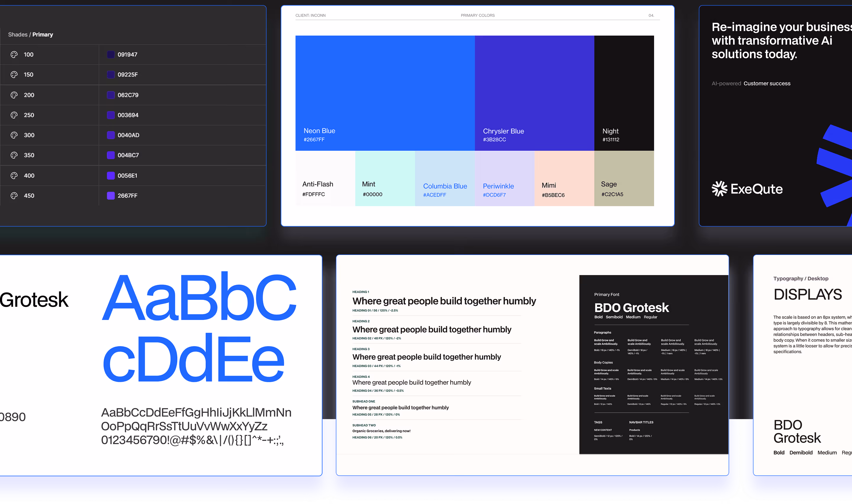Click the palette icon beside shade 350
Screen dimensions: 852x504
click(x=14, y=155)
